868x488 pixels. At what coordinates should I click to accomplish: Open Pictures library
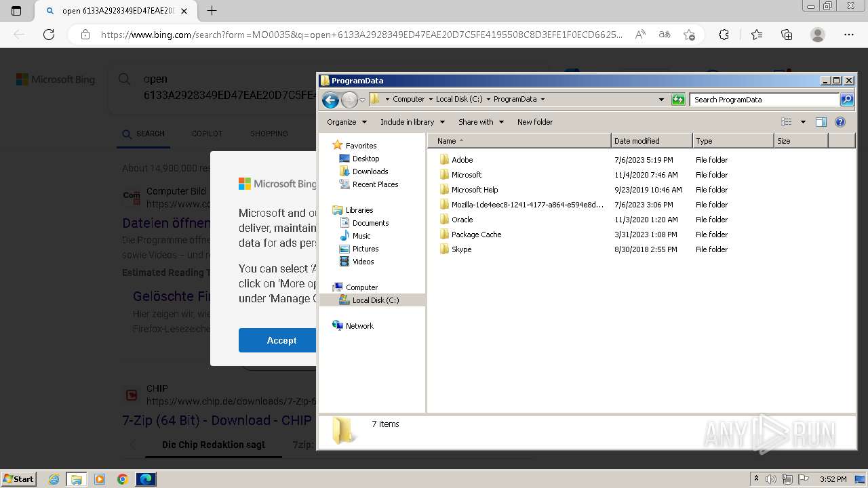tap(366, 249)
